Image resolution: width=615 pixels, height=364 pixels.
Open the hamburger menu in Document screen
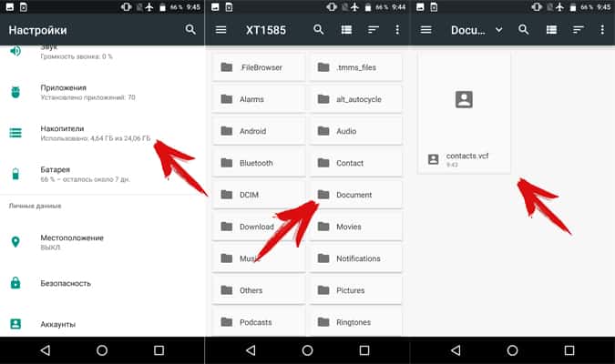[426, 30]
